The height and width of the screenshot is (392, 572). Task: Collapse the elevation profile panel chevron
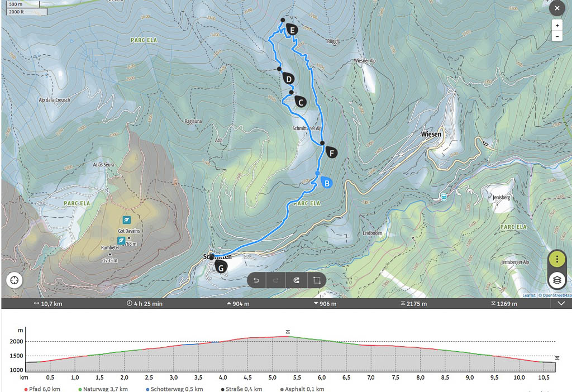561,304
